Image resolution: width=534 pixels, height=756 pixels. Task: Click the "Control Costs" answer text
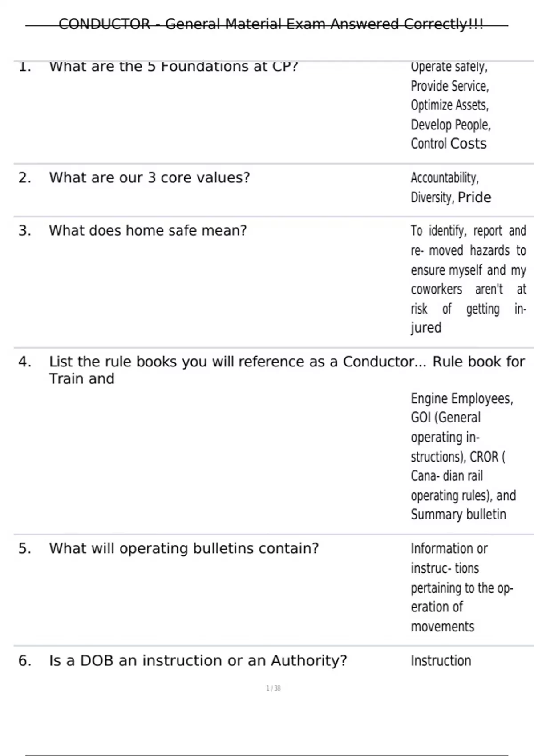coord(449,144)
